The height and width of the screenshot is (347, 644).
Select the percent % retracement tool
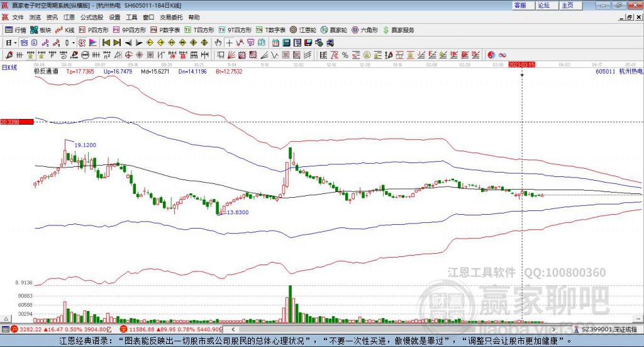[x=345, y=55]
